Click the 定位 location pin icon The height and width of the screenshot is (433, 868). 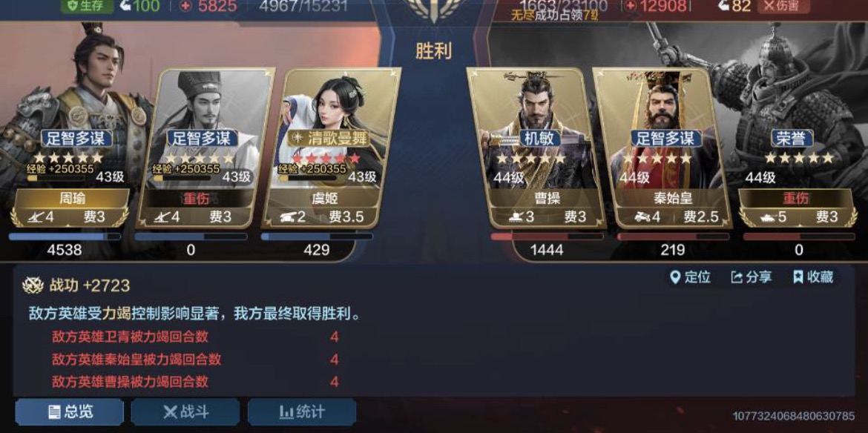point(675,277)
